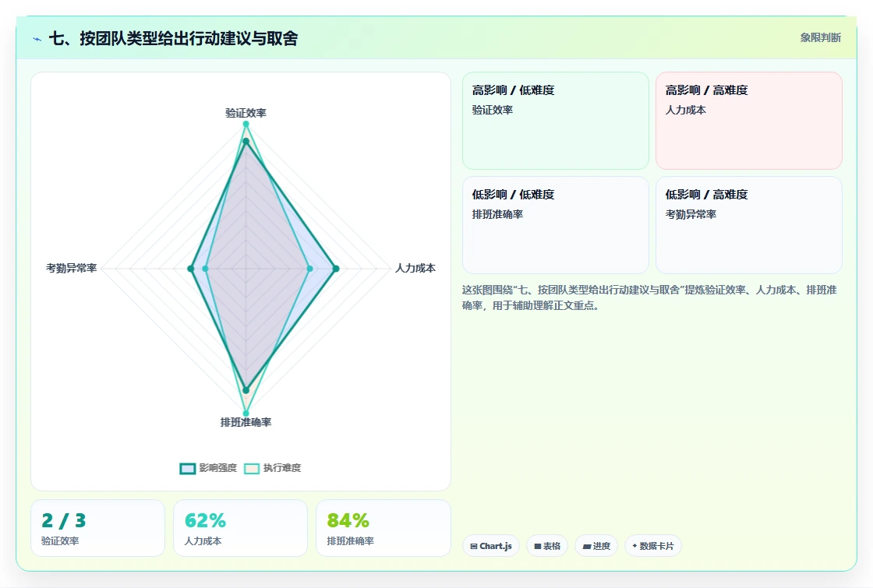Click the Chart.js chip icon
This screenshot has height=588, width=873.
pyautogui.click(x=474, y=546)
